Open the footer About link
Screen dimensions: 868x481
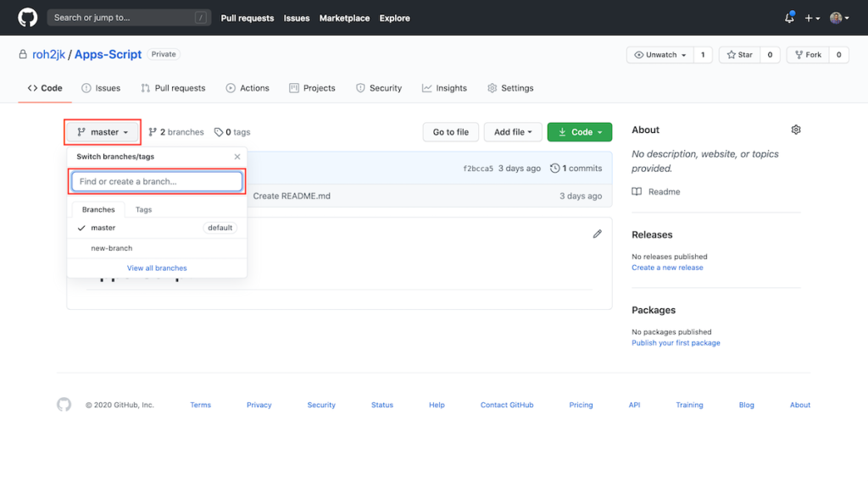pos(800,405)
